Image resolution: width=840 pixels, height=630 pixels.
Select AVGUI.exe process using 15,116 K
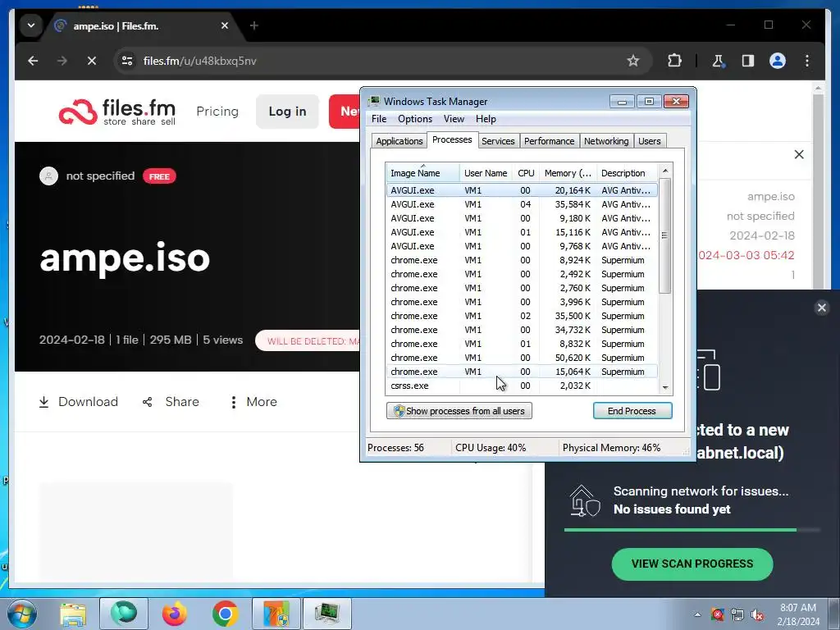coord(522,232)
